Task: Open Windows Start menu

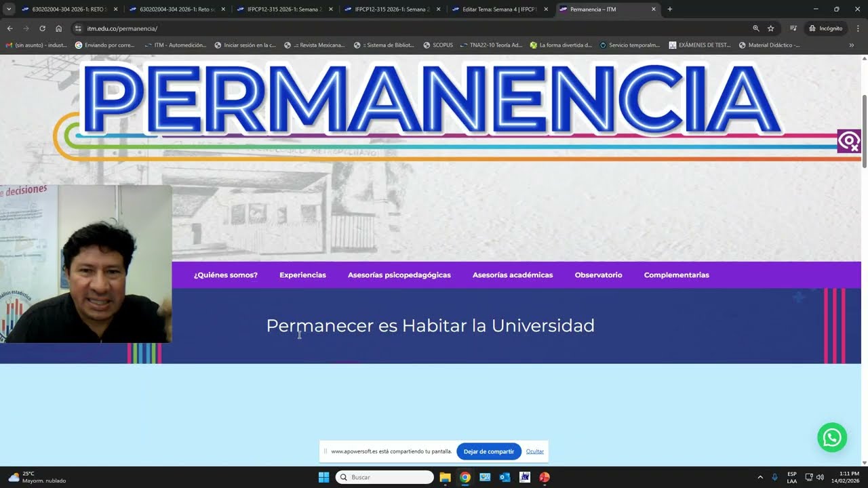Action: click(x=323, y=477)
